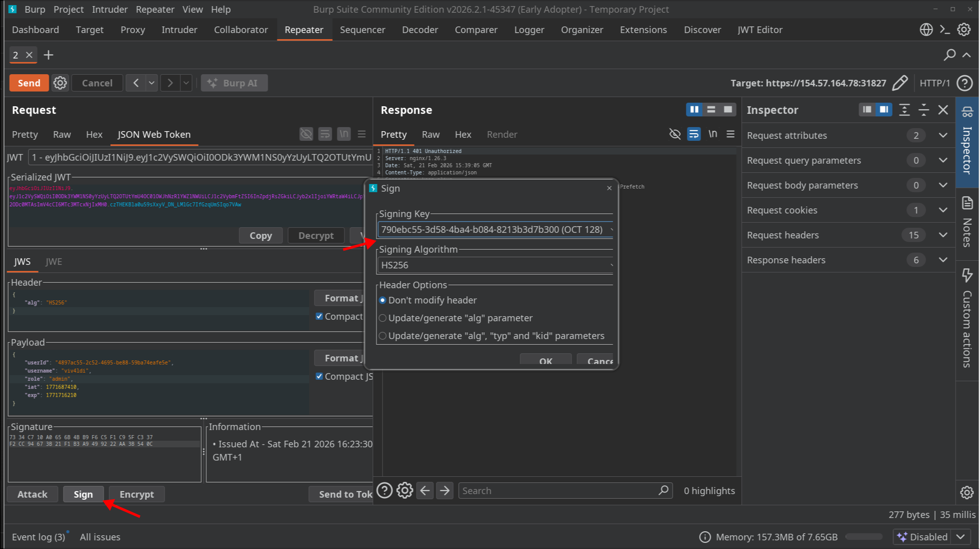Screen dimensions: 980x549
Task: Expand Request cookies section
Action: [943, 210]
